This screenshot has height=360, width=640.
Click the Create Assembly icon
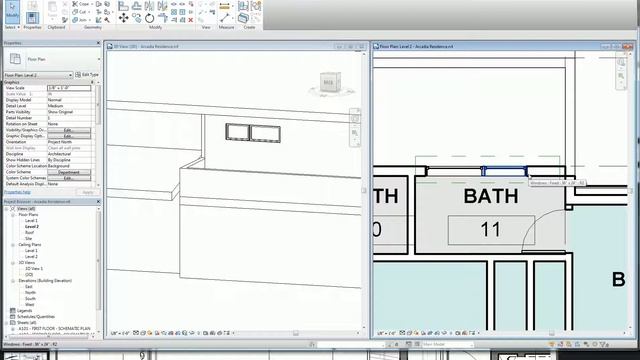click(243, 6)
